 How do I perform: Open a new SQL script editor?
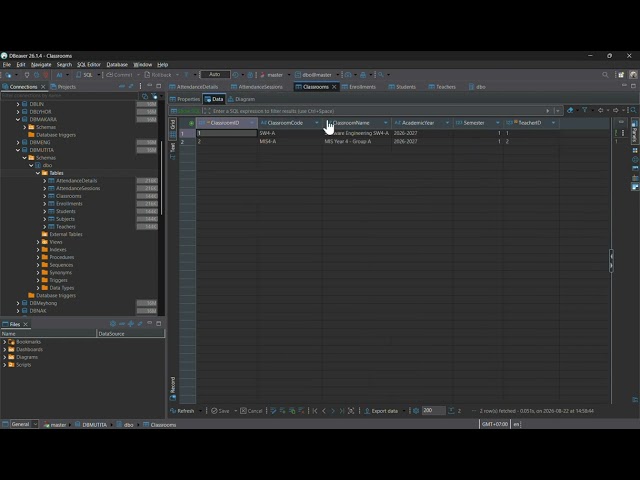[85, 75]
